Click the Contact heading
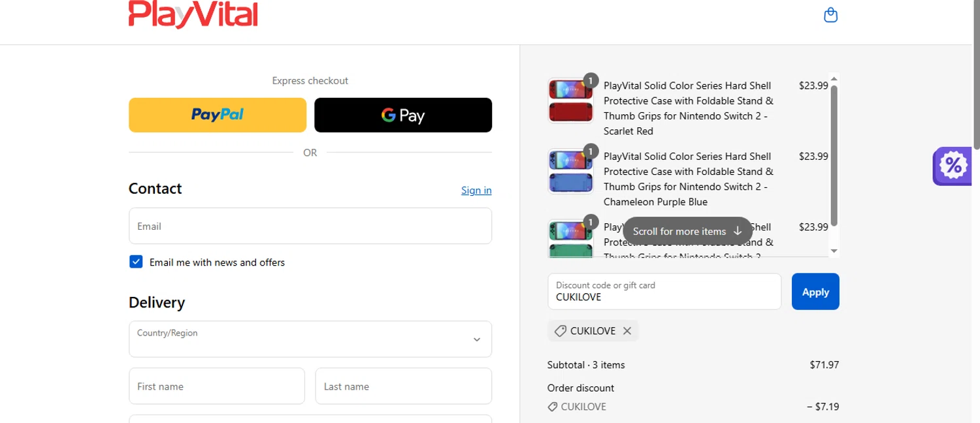 point(155,188)
